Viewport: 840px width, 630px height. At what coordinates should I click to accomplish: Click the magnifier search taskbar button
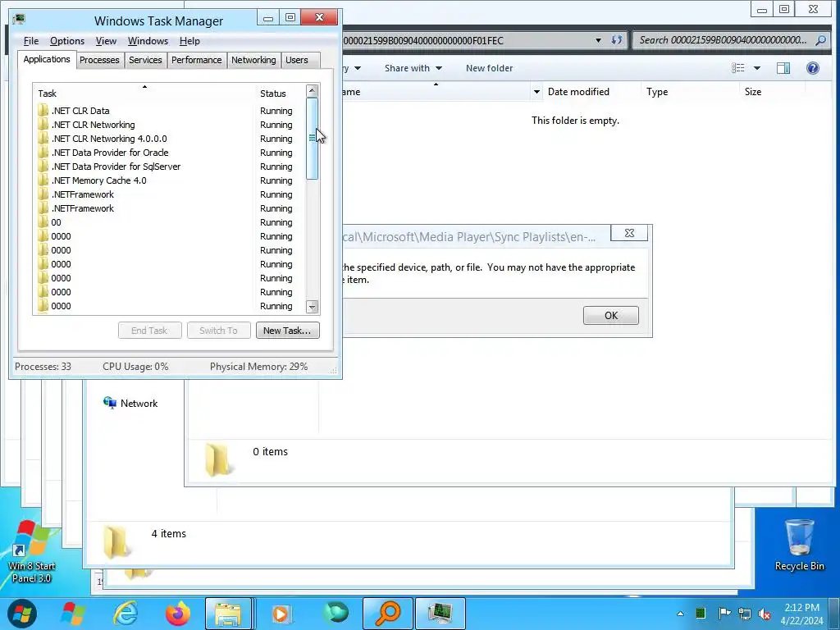click(387, 614)
